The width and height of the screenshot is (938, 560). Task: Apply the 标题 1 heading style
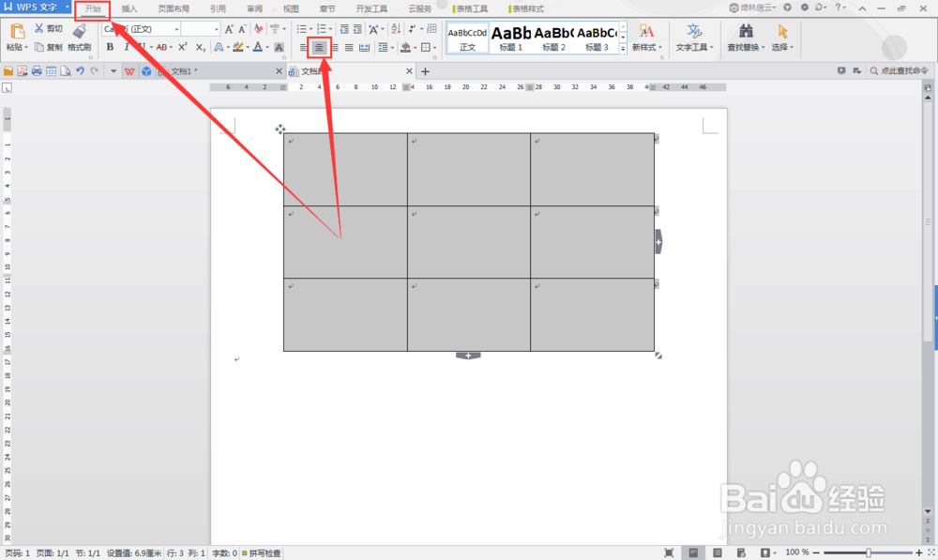pos(511,38)
